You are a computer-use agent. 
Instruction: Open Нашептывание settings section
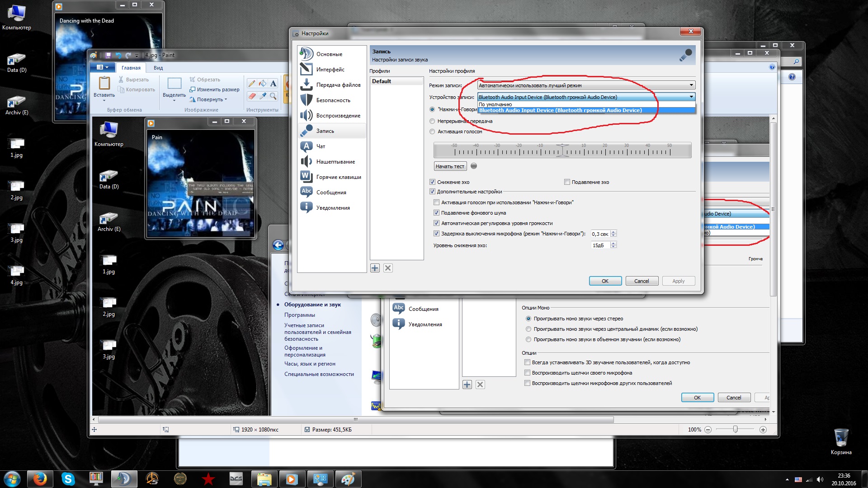pyautogui.click(x=331, y=162)
